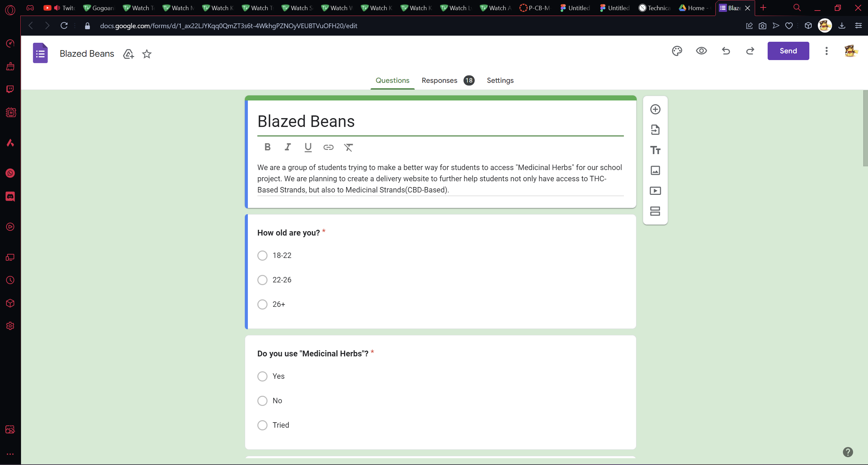
Task: Open the Settings tab
Action: (x=500, y=80)
